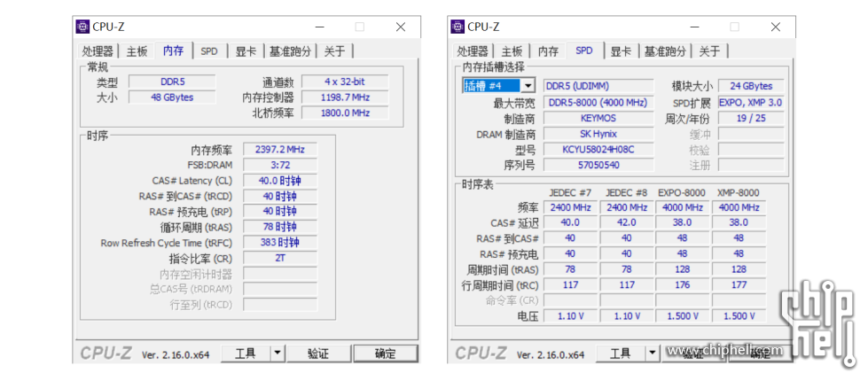868x381 pixels.
Task: Click the 工具 button in right window
Action: click(620, 354)
